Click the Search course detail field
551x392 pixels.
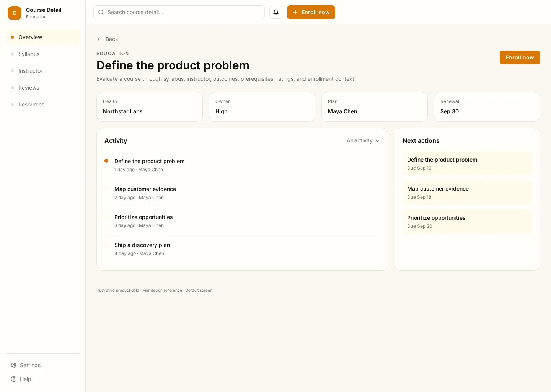tap(179, 12)
